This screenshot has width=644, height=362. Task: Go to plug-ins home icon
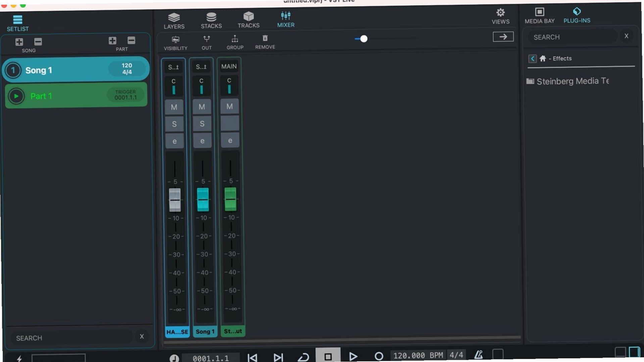[542, 59]
